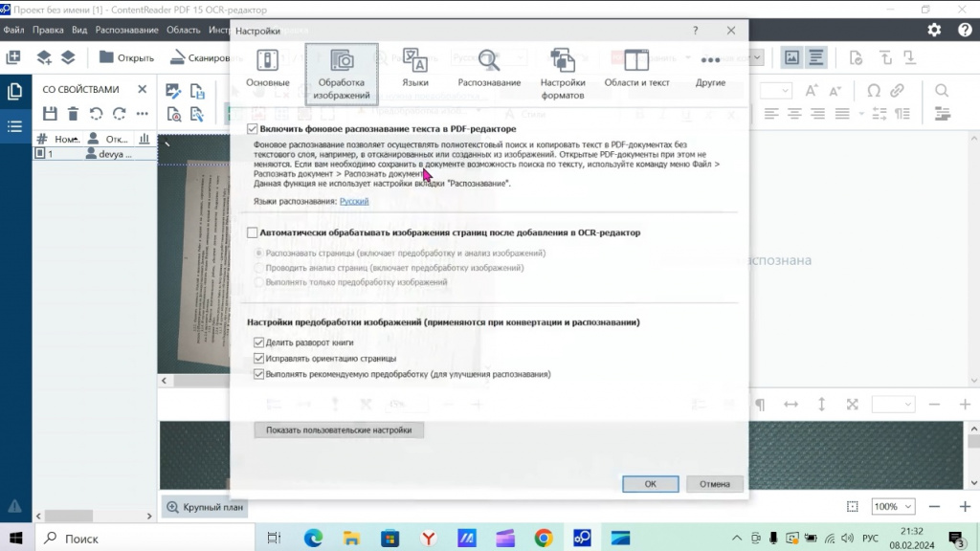
Task: Open the Области и текст tab
Action: pyautogui.click(x=636, y=69)
